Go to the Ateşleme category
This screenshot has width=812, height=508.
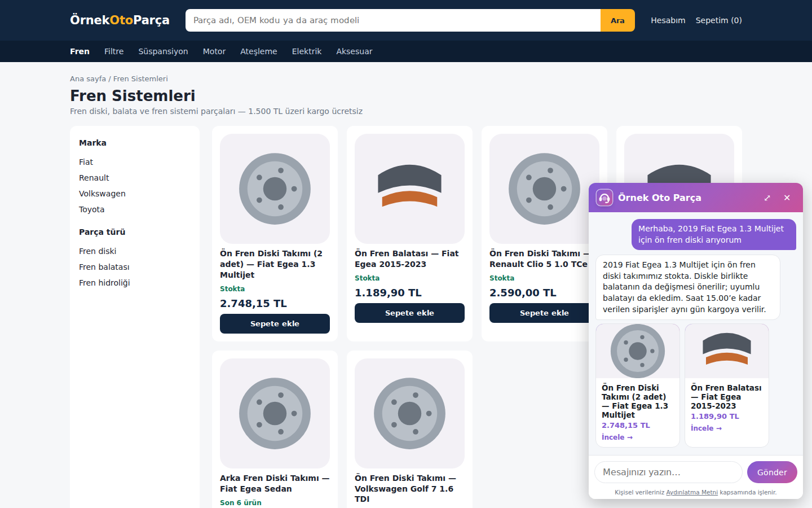259,51
